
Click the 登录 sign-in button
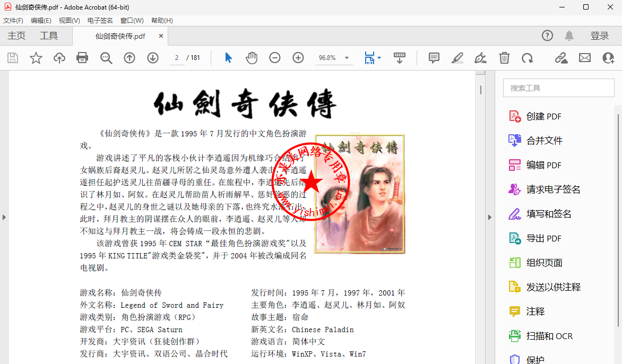[600, 36]
